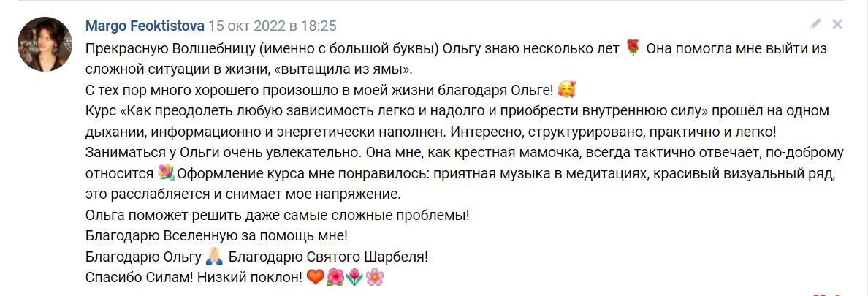
Task: Click the praying hands emoji
Action: click(214, 257)
